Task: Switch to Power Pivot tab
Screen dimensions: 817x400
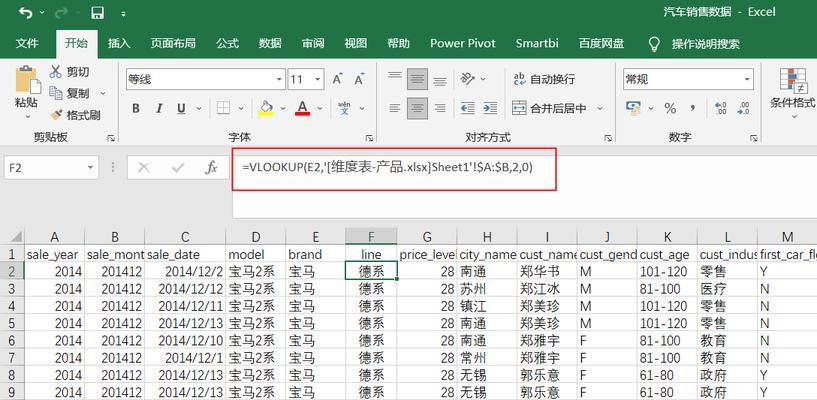Action: 463,44
